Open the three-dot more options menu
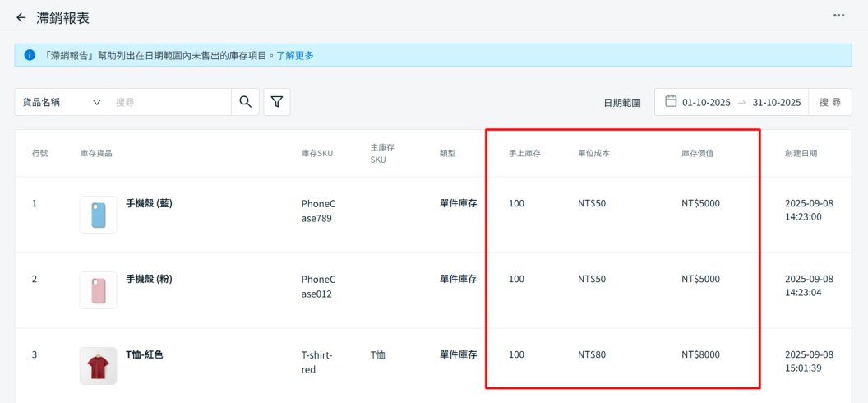Image resolution: width=868 pixels, height=403 pixels. pos(838,16)
